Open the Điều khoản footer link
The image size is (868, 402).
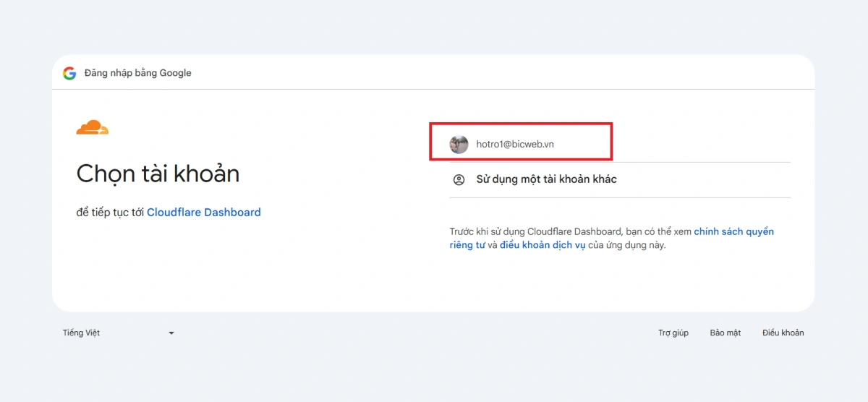(x=783, y=333)
